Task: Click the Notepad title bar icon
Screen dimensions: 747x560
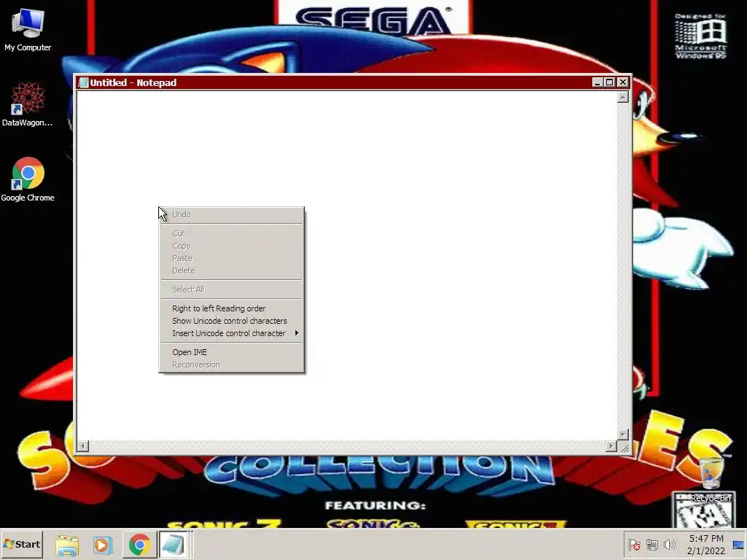Action: tap(83, 82)
